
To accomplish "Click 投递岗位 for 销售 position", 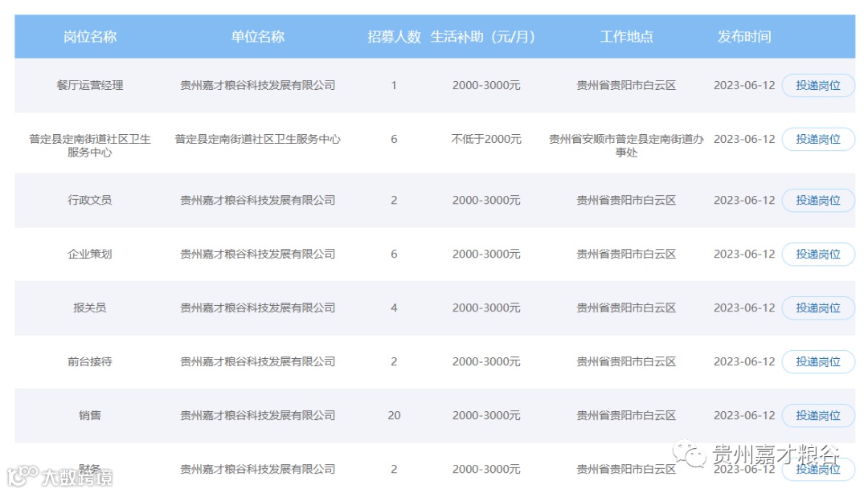I will 817,415.
